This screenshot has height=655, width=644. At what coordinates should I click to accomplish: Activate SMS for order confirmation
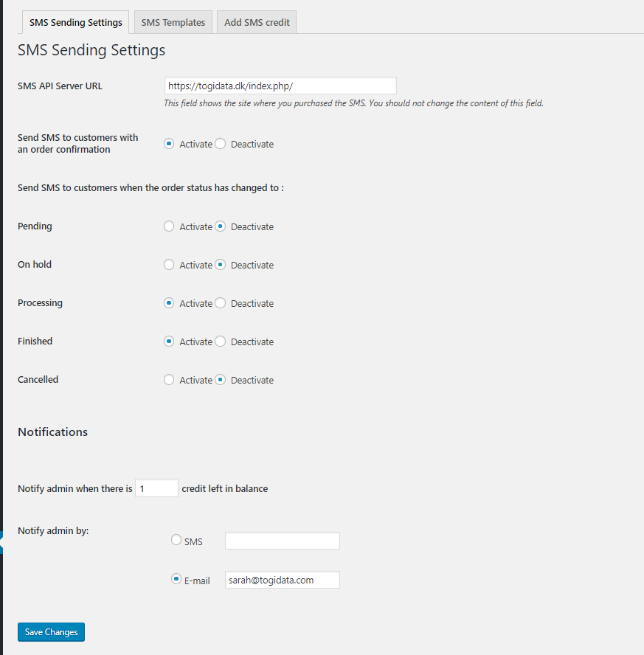click(169, 144)
